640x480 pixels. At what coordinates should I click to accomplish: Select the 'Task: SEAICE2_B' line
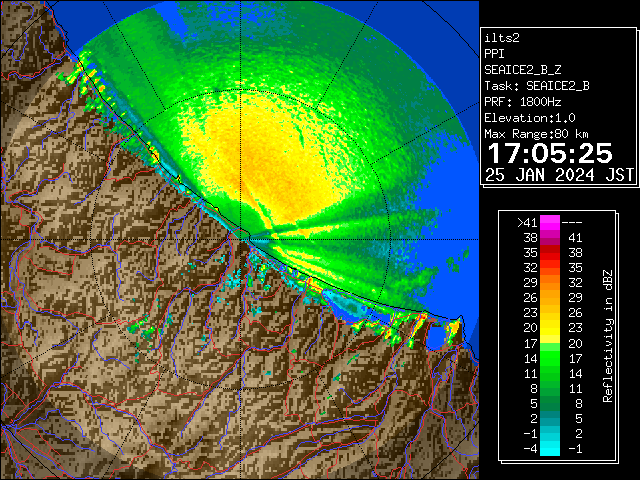coord(537,86)
